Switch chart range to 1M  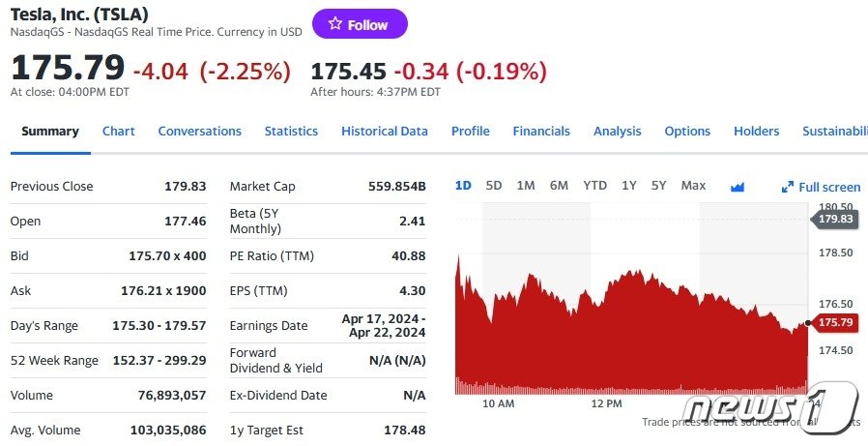pos(526,186)
